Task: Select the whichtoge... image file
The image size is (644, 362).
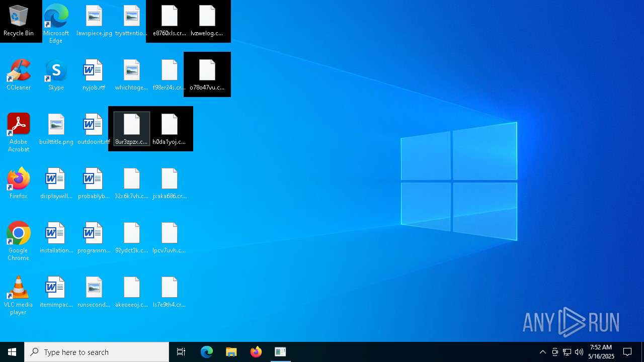Action: pos(131,75)
